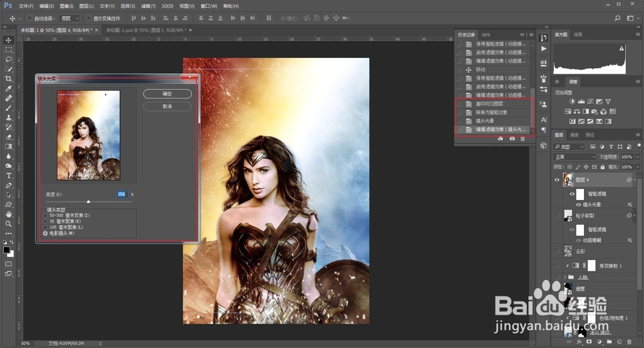Select the Gradient tool
The height and width of the screenshot is (348, 644).
click(8, 147)
